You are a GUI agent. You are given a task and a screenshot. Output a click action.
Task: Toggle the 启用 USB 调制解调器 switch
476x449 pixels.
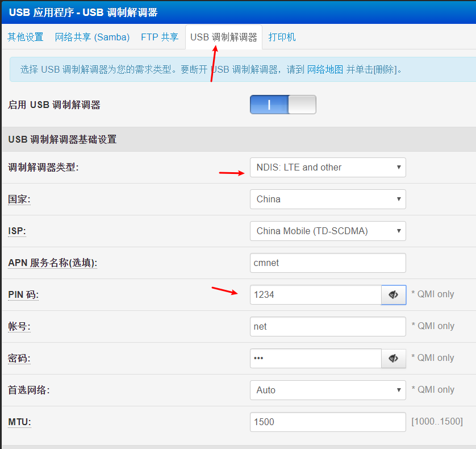click(283, 105)
